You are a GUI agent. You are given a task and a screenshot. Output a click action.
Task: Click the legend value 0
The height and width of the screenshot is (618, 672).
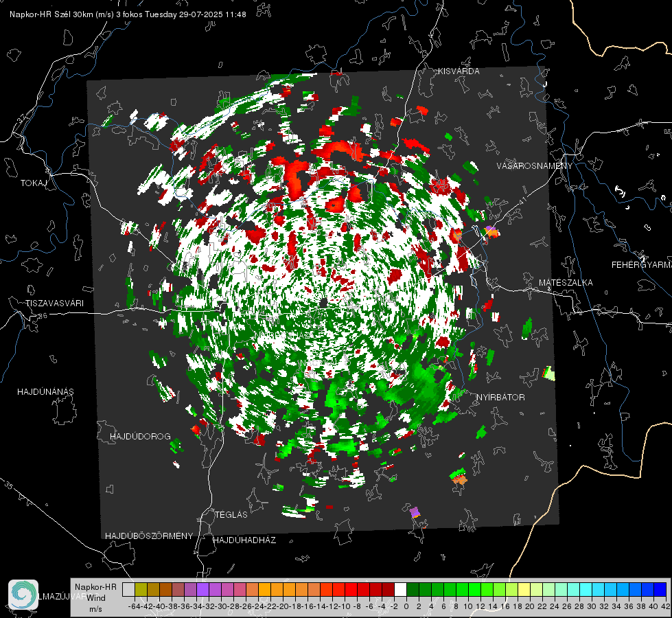point(406,606)
